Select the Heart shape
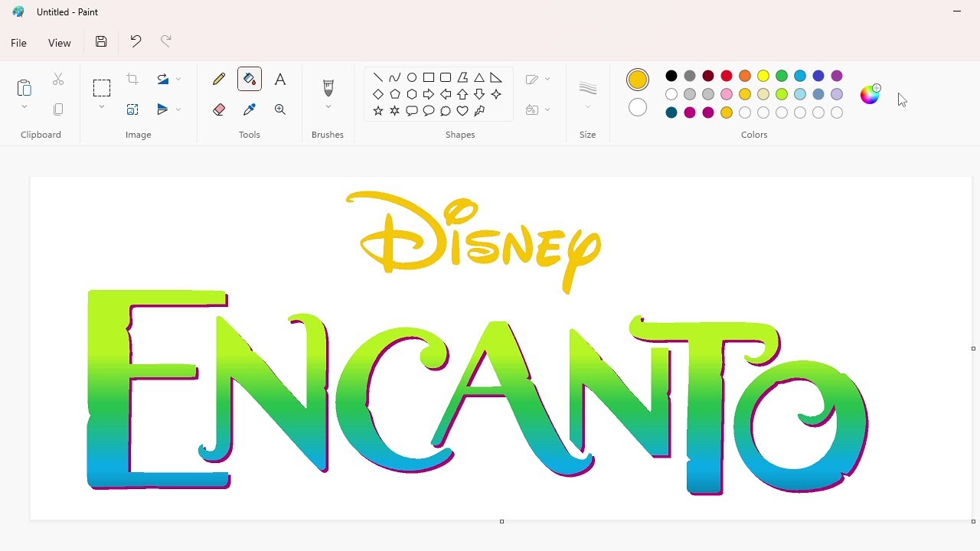Image resolution: width=980 pixels, height=551 pixels. click(462, 111)
